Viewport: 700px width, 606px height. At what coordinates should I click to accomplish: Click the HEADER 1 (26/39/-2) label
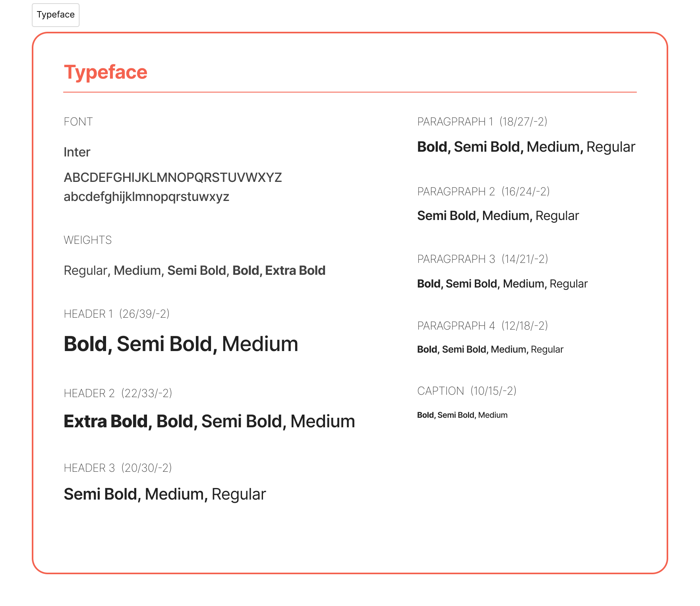[117, 314]
